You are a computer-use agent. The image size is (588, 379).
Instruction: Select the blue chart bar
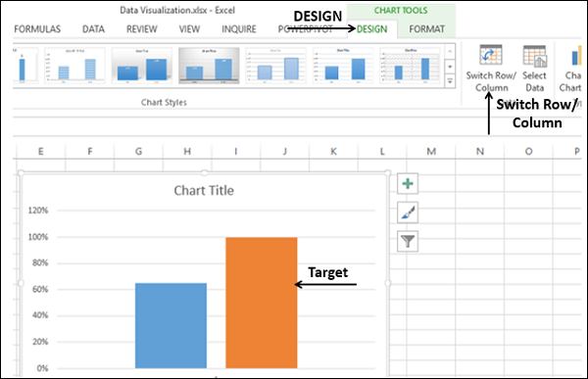point(171,325)
